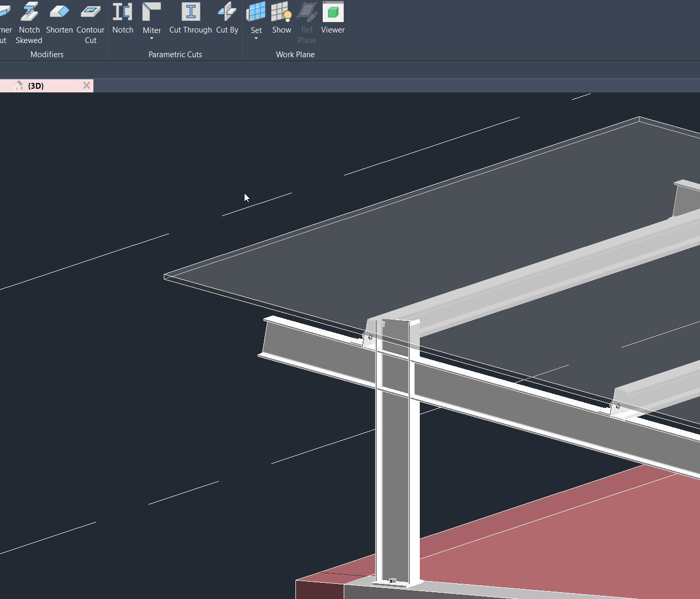This screenshot has width=700, height=599.
Task: Select the Cut By tool
Action: (227, 21)
